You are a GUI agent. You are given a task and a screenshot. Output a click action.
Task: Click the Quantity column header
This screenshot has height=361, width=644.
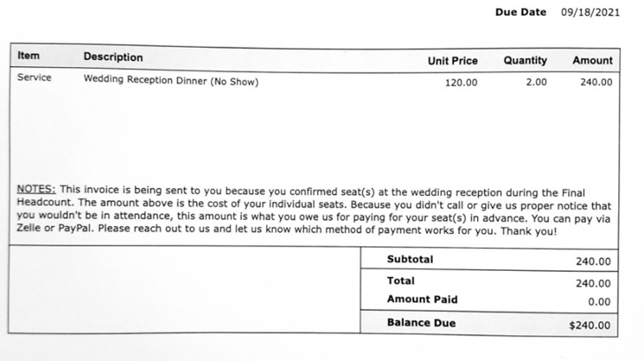pos(525,61)
